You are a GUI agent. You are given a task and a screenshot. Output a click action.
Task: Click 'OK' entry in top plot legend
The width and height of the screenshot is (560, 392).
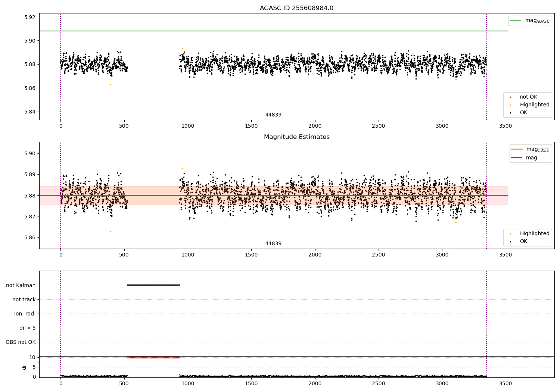(523, 113)
